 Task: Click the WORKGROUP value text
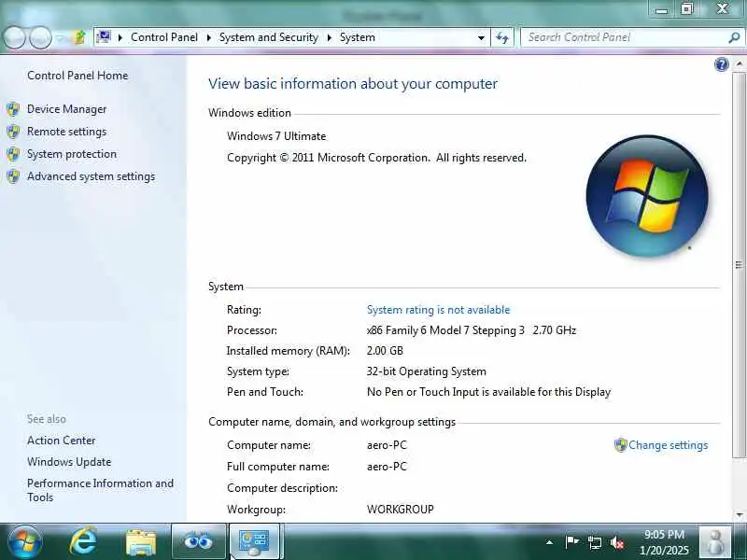point(401,509)
